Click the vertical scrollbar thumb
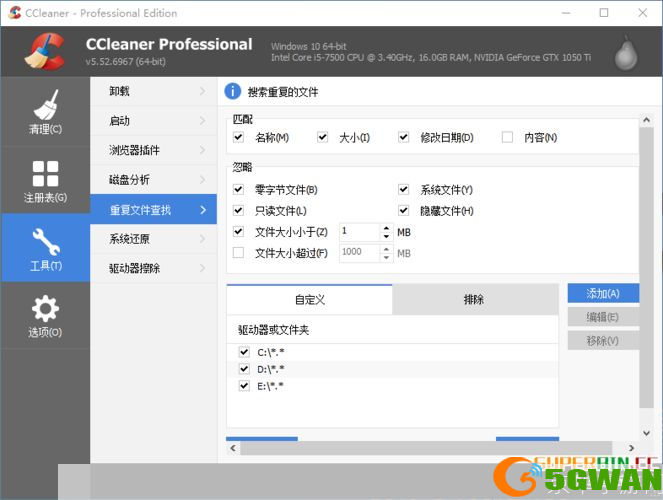Image resolution: width=663 pixels, height=500 pixels. pos(646,267)
